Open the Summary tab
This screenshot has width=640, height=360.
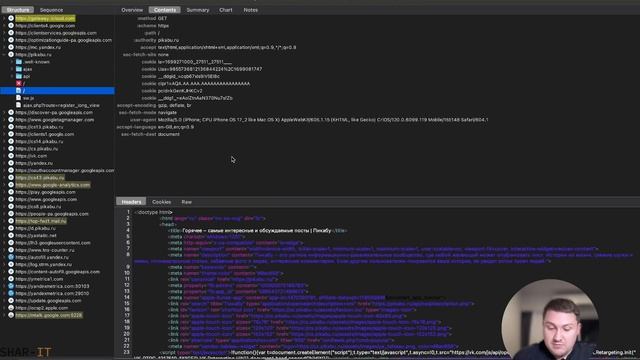198,10
